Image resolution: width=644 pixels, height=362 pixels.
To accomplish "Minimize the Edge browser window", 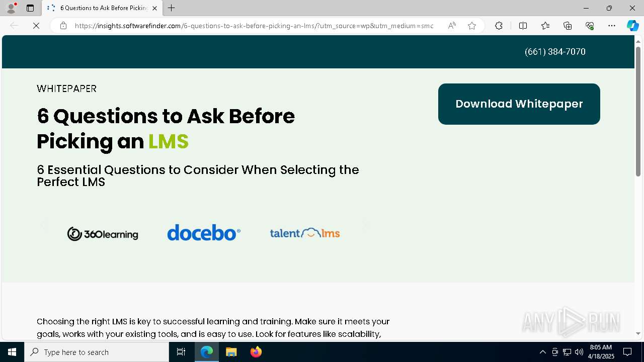I will pos(586,8).
